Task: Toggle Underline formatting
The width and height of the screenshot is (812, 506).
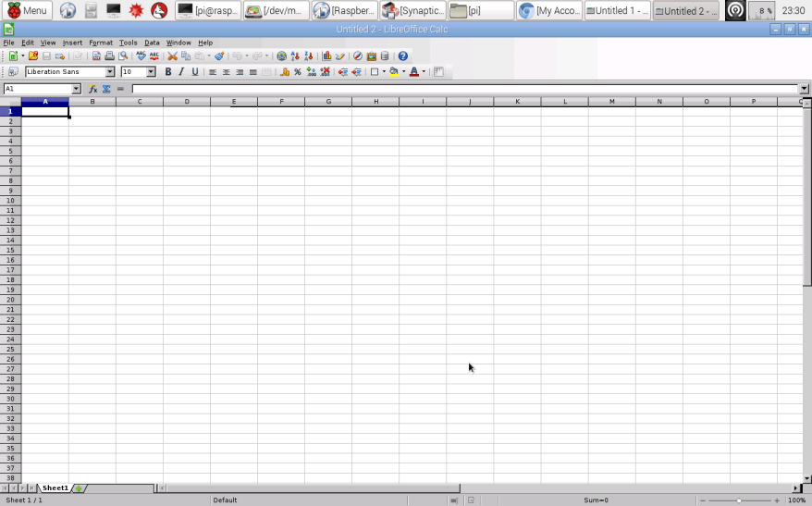Action: pos(195,72)
